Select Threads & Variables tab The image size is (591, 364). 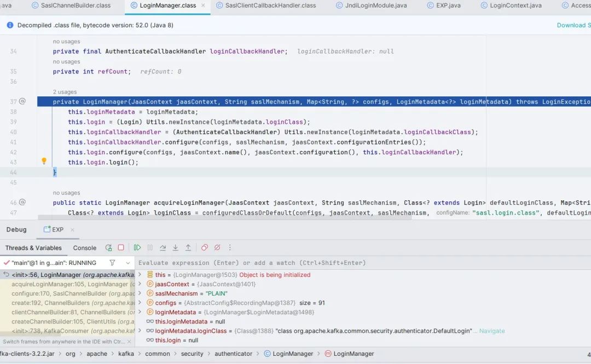33,248
